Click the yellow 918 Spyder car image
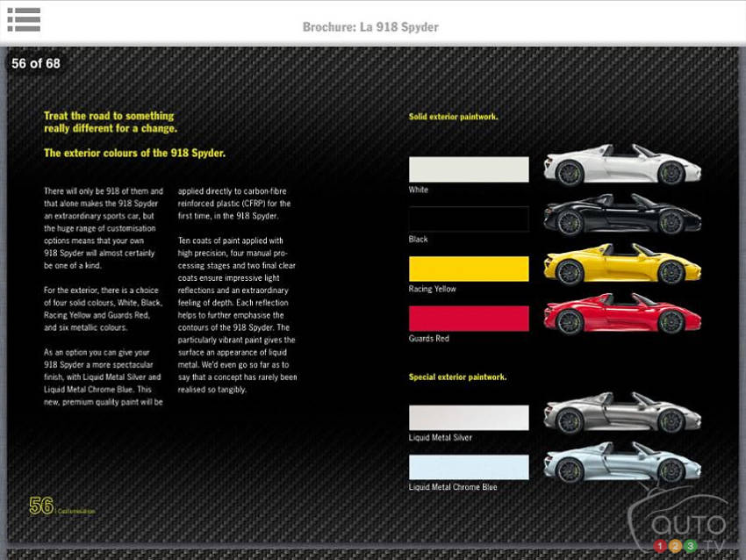 (622, 264)
